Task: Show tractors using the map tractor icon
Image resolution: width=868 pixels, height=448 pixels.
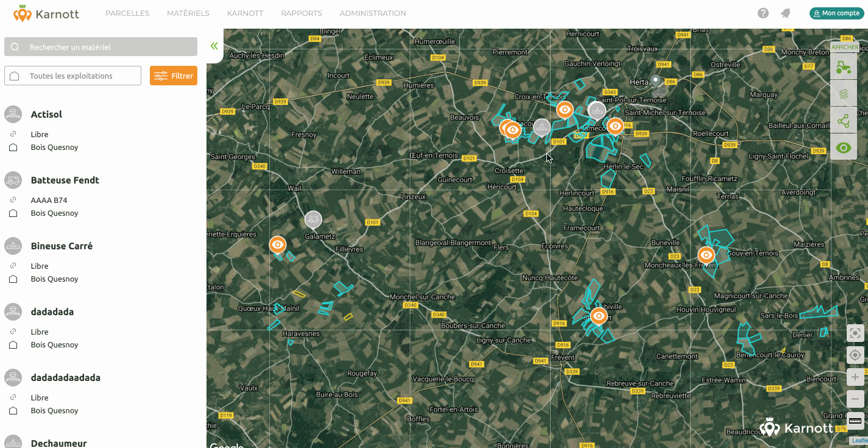Action: click(x=844, y=66)
